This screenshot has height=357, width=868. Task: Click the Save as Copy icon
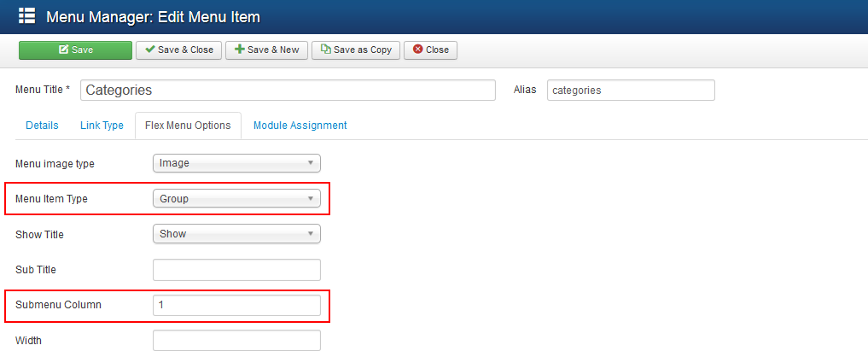point(326,50)
